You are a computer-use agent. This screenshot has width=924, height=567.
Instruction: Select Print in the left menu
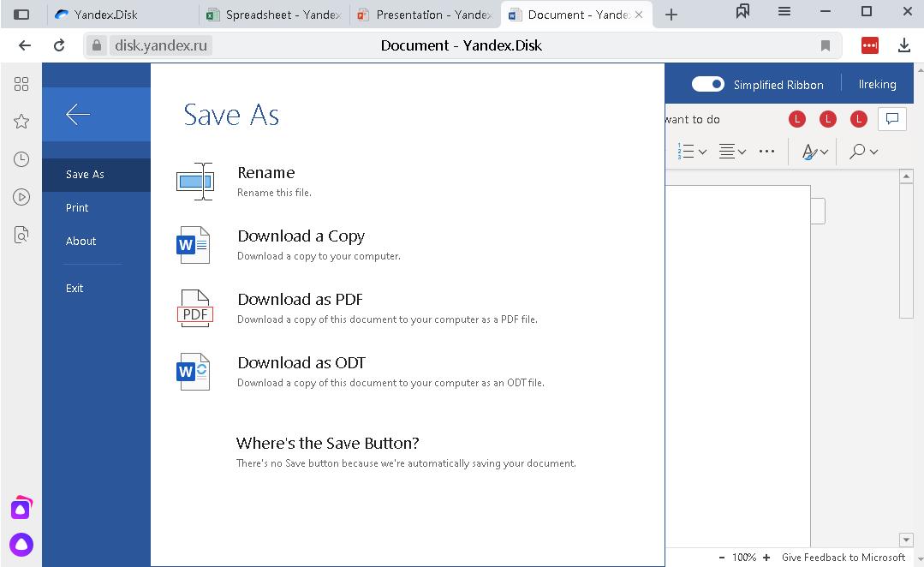[77, 207]
